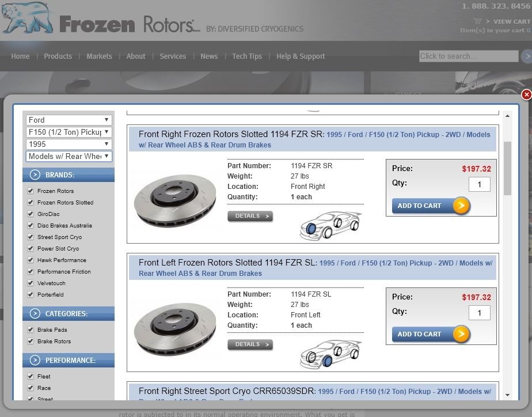Click the car diagram showing front right rotor location

coord(331,223)
